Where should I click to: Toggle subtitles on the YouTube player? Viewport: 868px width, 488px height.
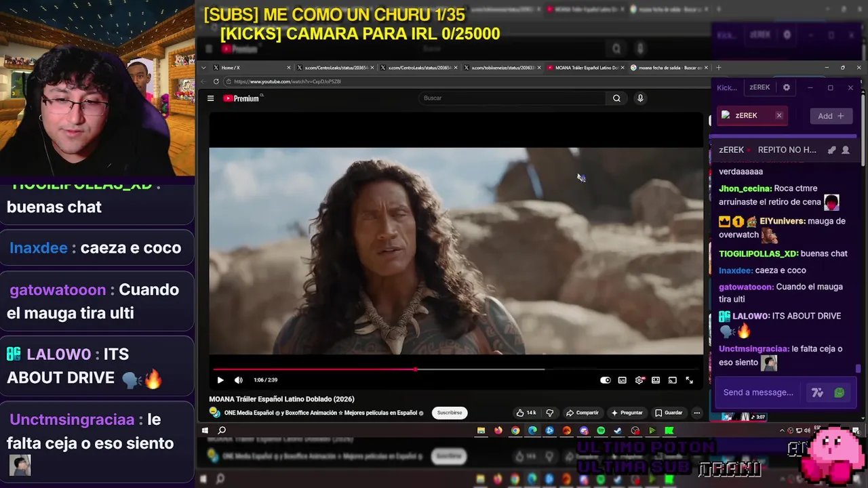pos(623,380)
